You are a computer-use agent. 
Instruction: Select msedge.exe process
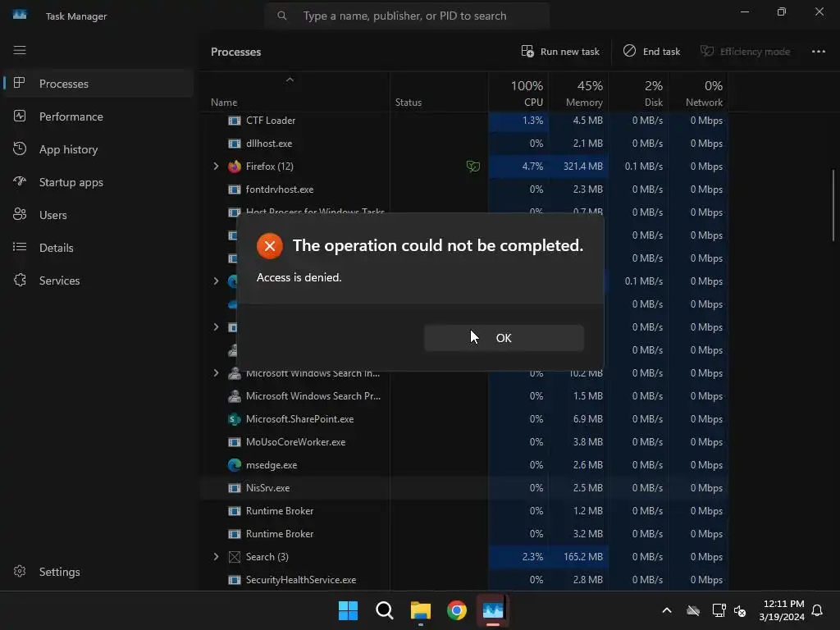[x=464, y=465]
